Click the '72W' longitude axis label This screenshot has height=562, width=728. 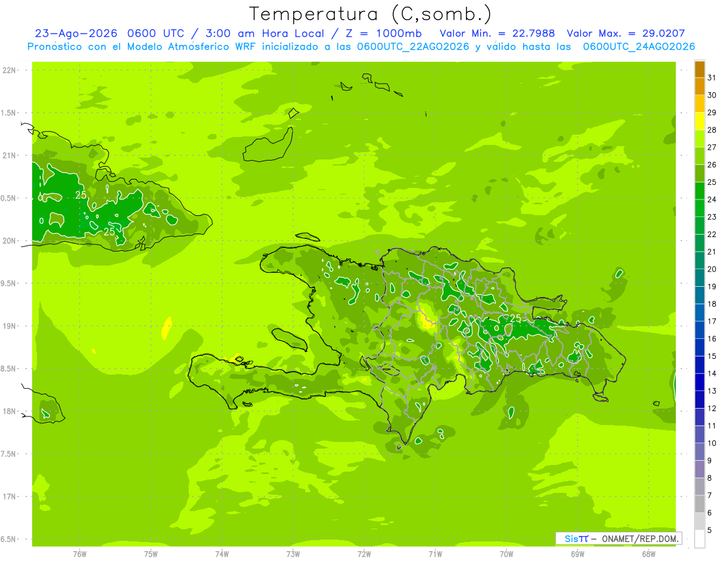pyautogui.click(x=364, y=554)
